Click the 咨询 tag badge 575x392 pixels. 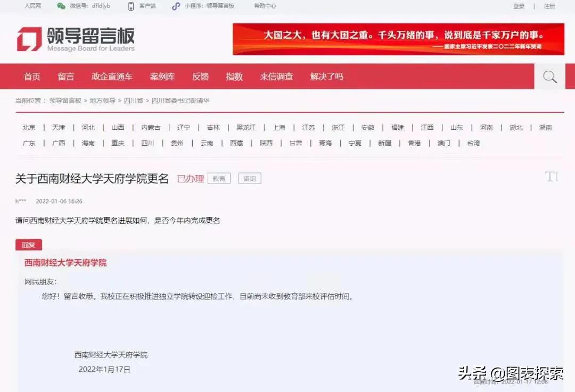click(249, 178)
